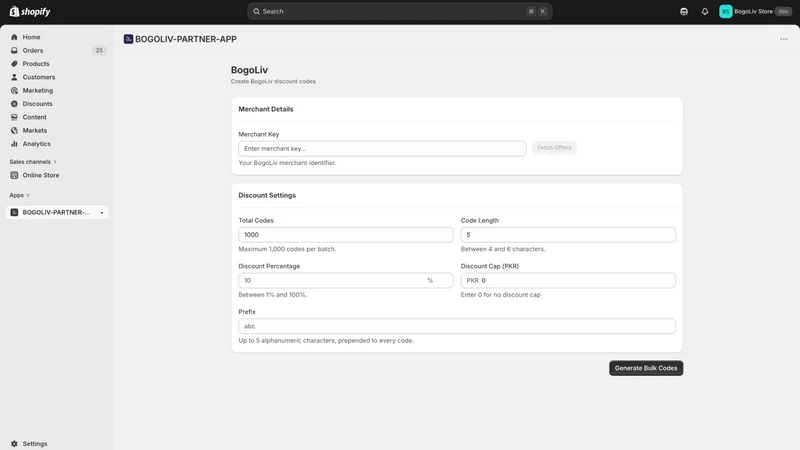Expand the Apps section
The image size is (800, 450).
pos(19,195)
